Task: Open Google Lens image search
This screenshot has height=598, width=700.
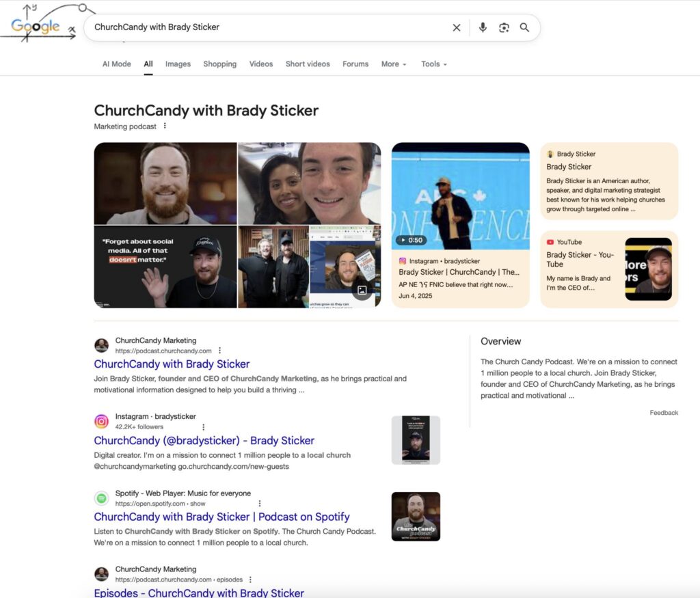Action: pos(504,27)
